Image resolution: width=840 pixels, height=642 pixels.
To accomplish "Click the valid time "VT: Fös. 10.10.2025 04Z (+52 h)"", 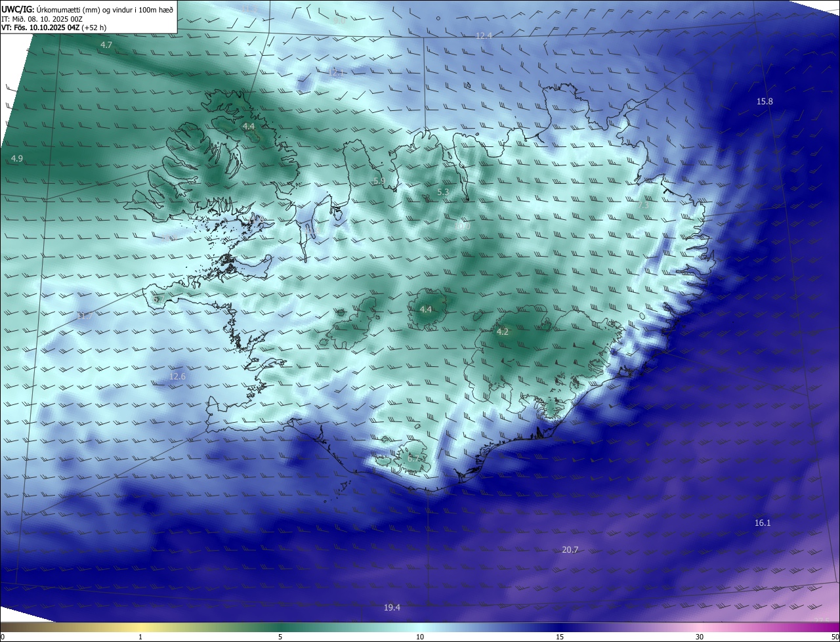I will [x=54, y=28].
